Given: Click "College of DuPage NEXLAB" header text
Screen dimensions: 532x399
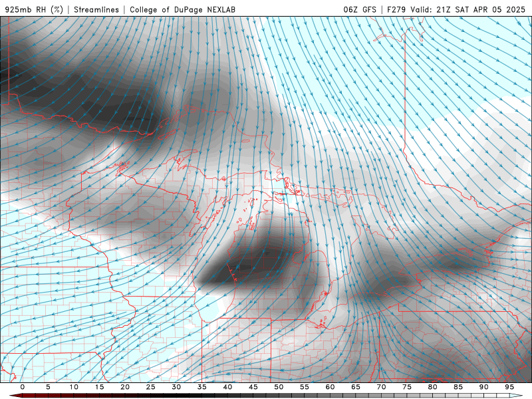Looking at the screenshot, I should (x=182, y=9).
